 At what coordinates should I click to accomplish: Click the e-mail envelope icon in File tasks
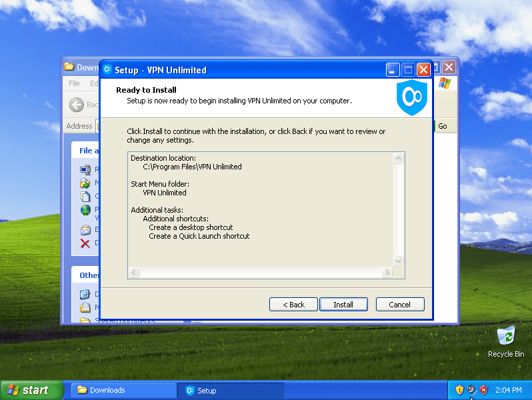point(85,229)
